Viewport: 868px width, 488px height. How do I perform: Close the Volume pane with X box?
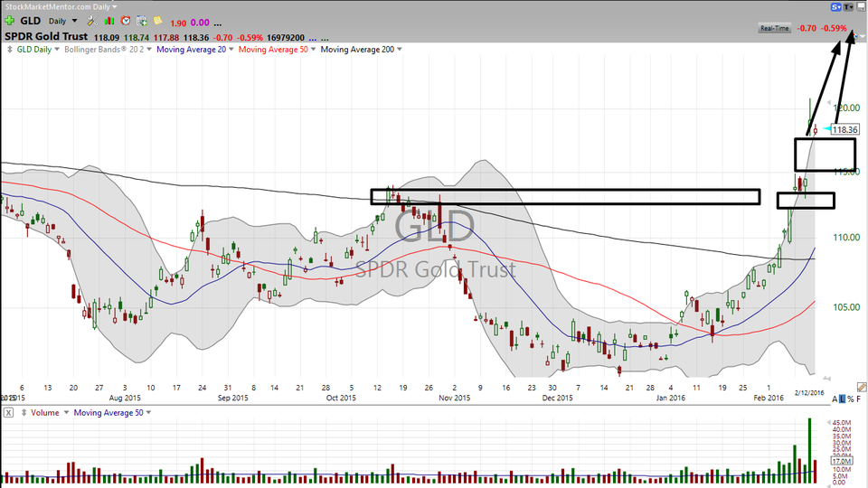tap(8, 412)
